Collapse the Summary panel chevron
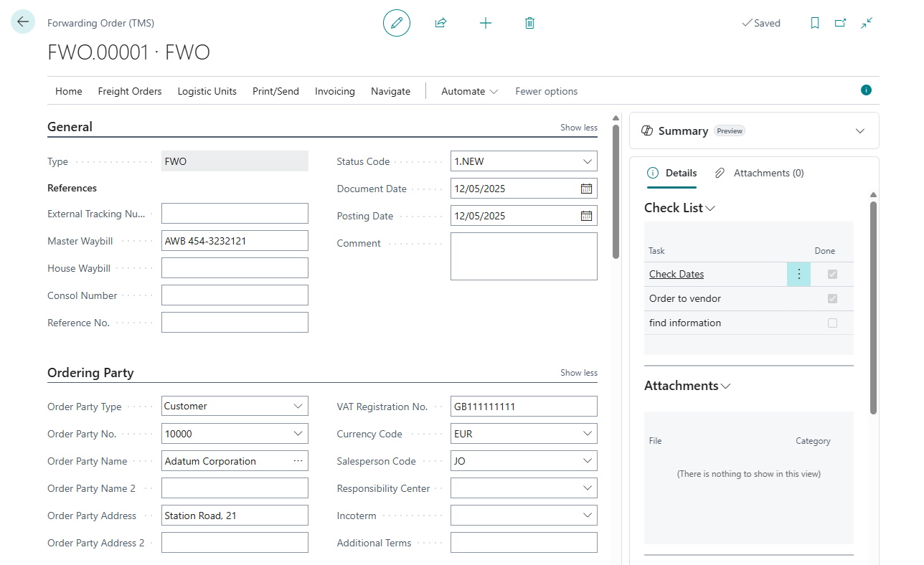Screen dimensions: 924x565 (x=860, y=130)
